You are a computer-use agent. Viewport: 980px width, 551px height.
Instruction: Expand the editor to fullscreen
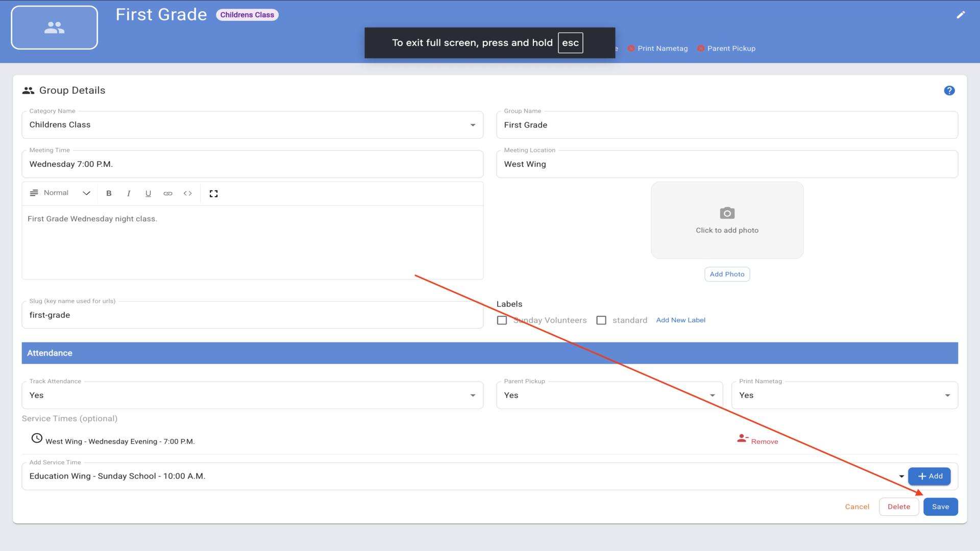[214, 193]
